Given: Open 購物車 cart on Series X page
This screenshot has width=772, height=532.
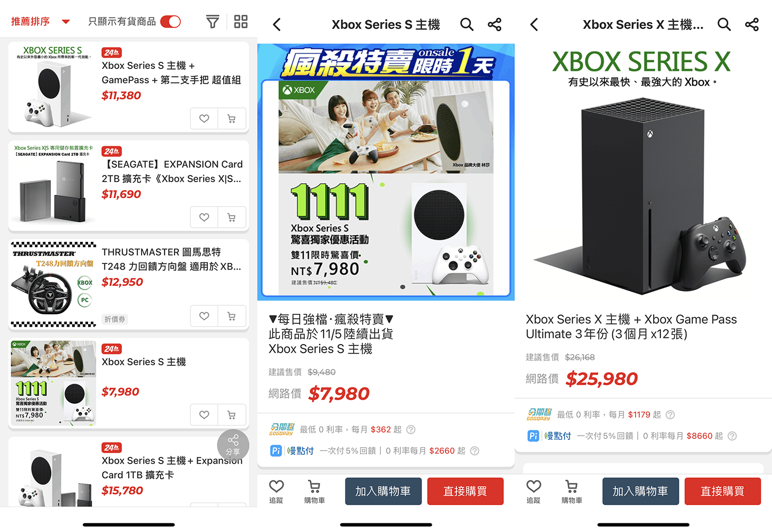Looking at the screenshot, I should click(572, 491).
